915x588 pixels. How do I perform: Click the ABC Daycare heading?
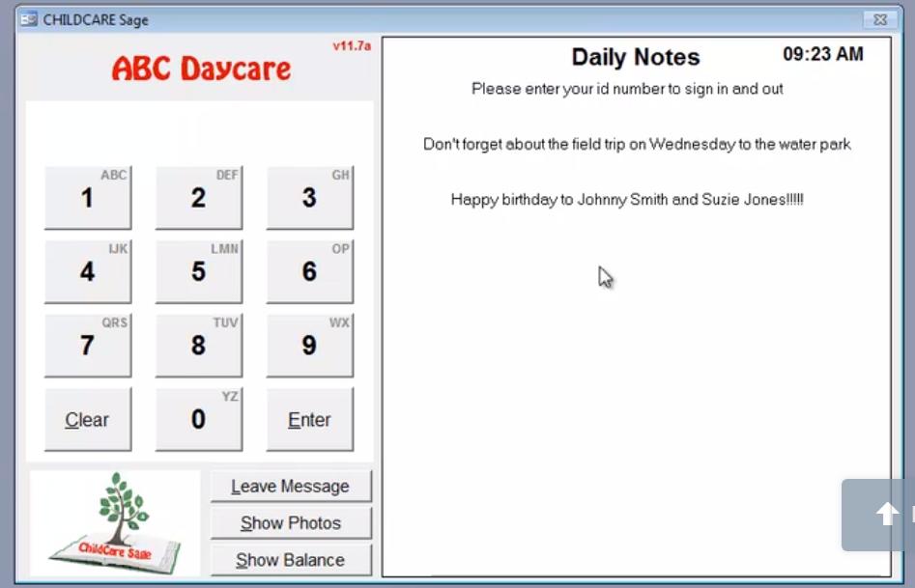(x=201, y=69)
